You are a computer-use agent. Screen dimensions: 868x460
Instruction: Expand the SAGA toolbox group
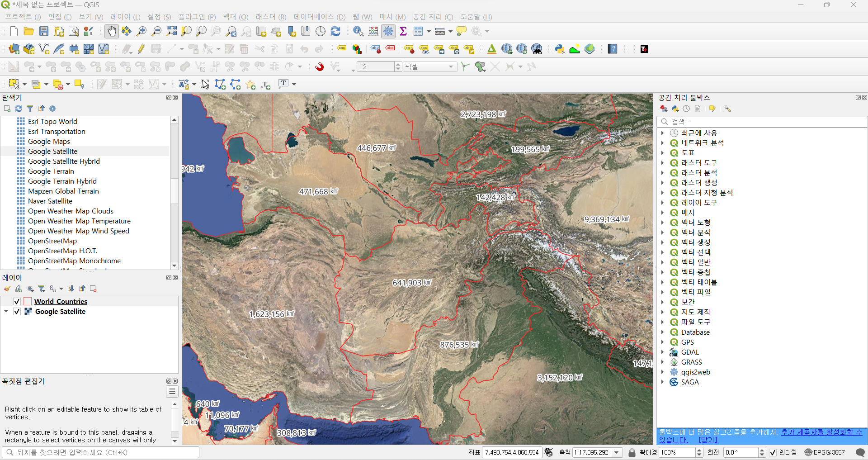tap(663, 382)
